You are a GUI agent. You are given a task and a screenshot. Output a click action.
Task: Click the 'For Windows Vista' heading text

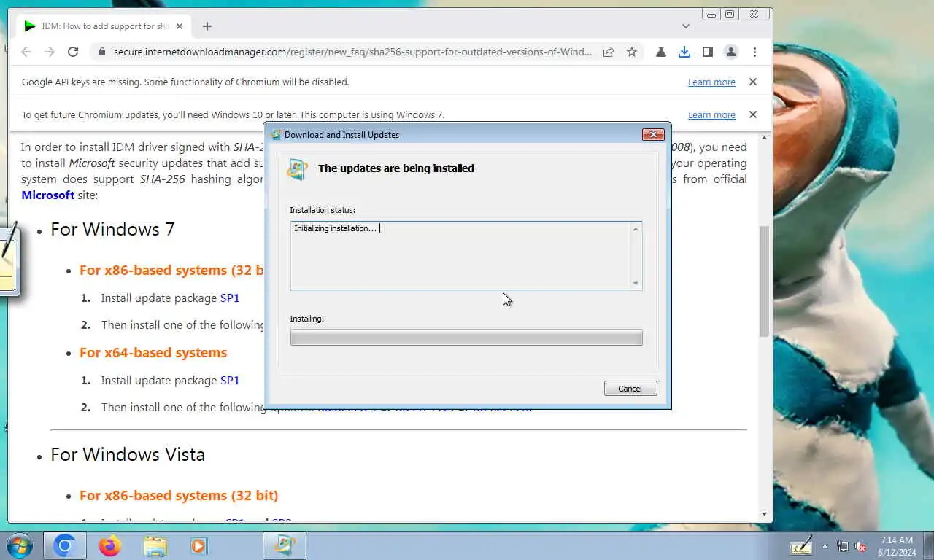(128, 454)
